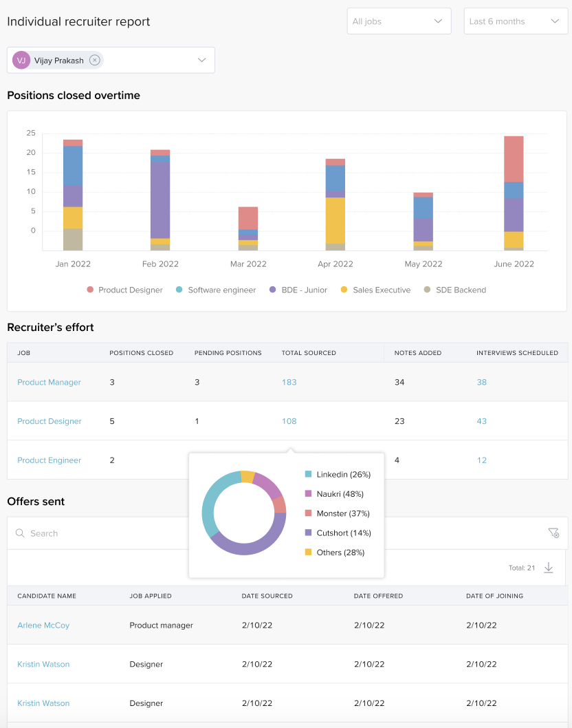Click the search magnifier icon

click(x=20, y=533)
